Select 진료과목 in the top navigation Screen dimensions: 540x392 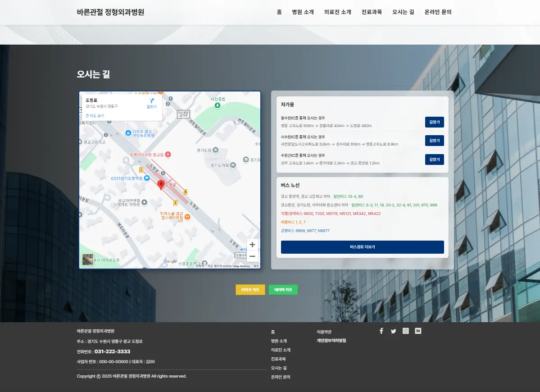[x=371, y=12]
